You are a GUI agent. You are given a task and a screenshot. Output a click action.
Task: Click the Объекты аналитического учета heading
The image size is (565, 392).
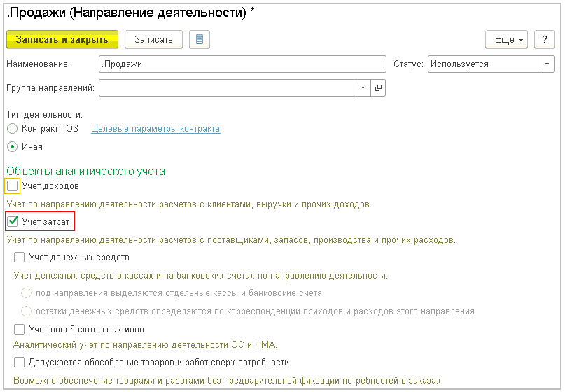click(x=85, y=171)
